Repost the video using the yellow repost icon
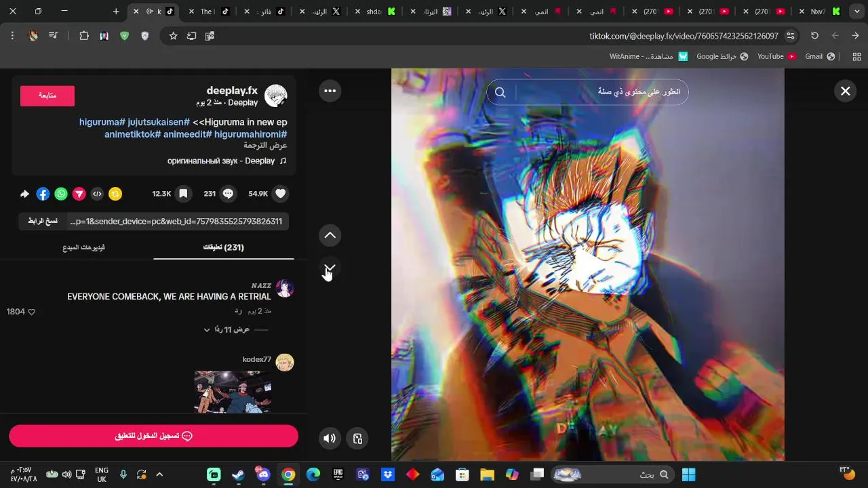This screenshot has height=488, width=868. coord(115,194)
